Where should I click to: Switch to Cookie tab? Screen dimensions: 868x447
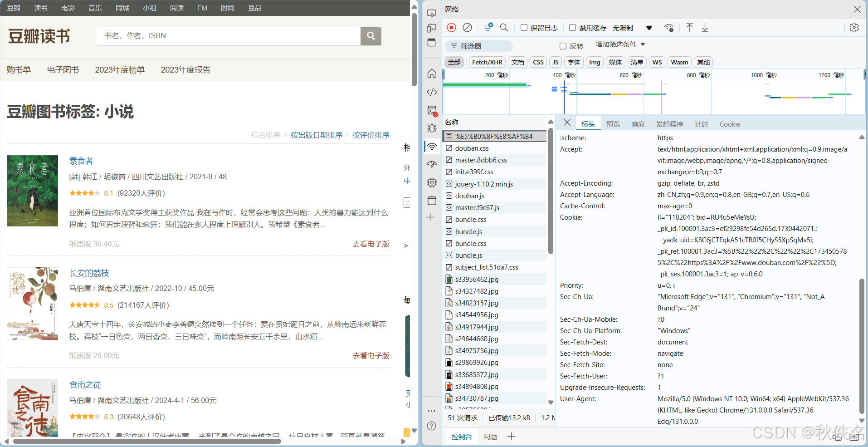click(730, 124)
